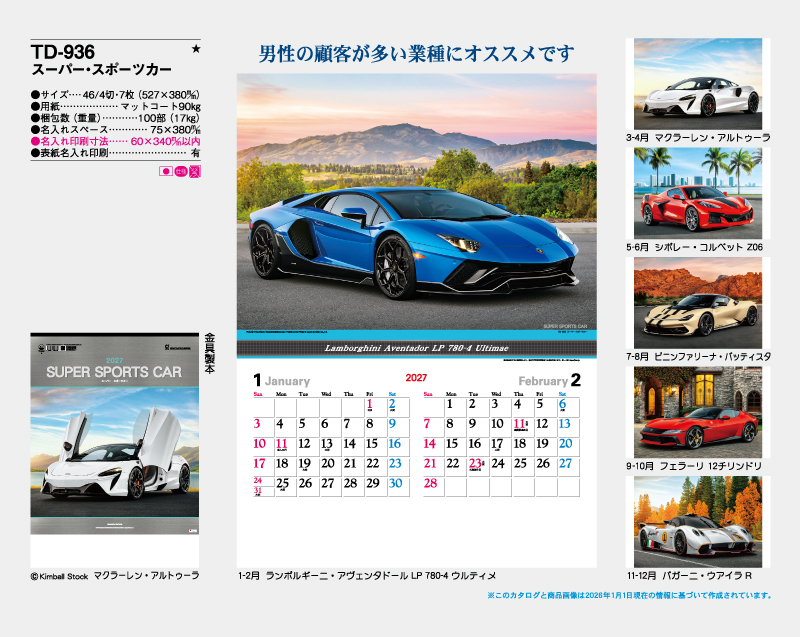Click January 1 in the calendar grid
This screenshot has height=637, width=800.
(x=370, y=405)
